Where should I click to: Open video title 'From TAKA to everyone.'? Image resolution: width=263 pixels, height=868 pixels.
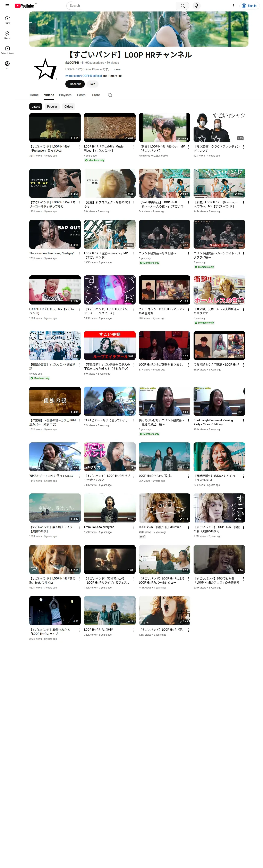click(x=99, y=527)
